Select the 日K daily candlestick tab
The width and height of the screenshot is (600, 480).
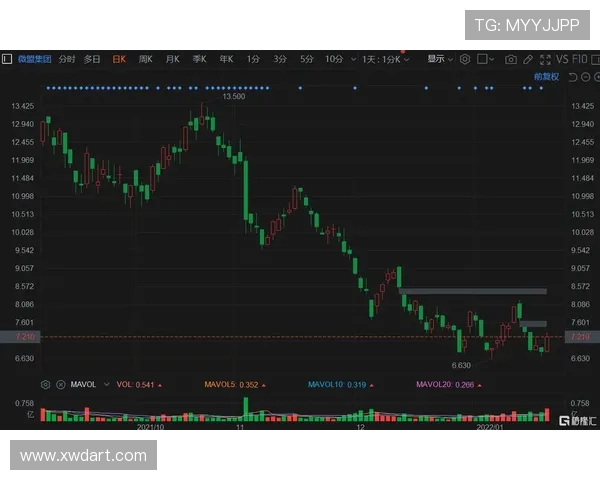click(x=119, y=59)
